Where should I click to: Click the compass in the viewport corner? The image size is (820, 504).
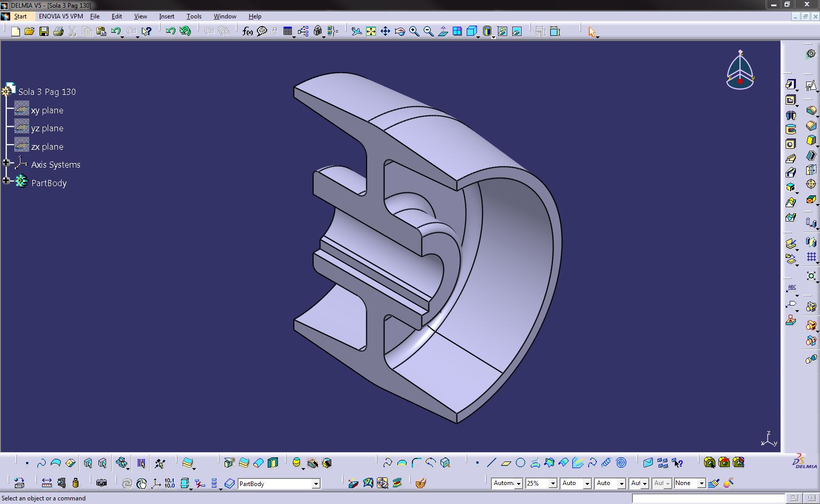740,70
